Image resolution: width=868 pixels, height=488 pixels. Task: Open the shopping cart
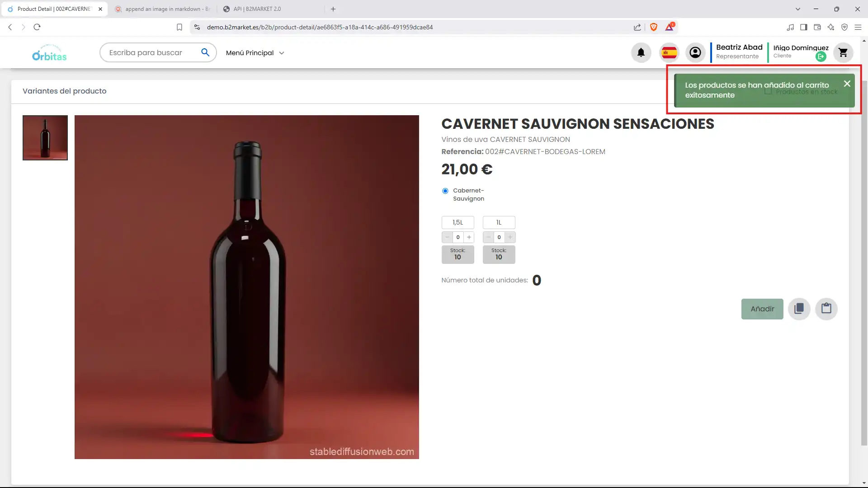click(843, 53)
